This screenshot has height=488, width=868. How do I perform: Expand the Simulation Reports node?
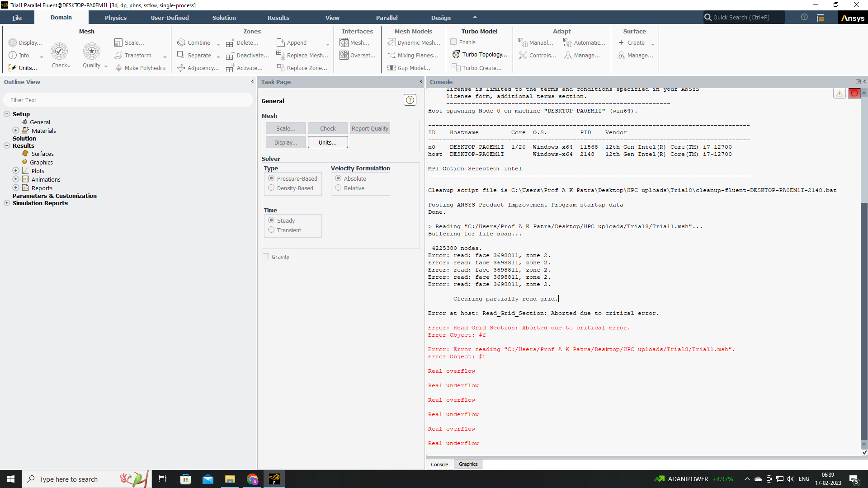pyautogui.click(x=7, y=203)
